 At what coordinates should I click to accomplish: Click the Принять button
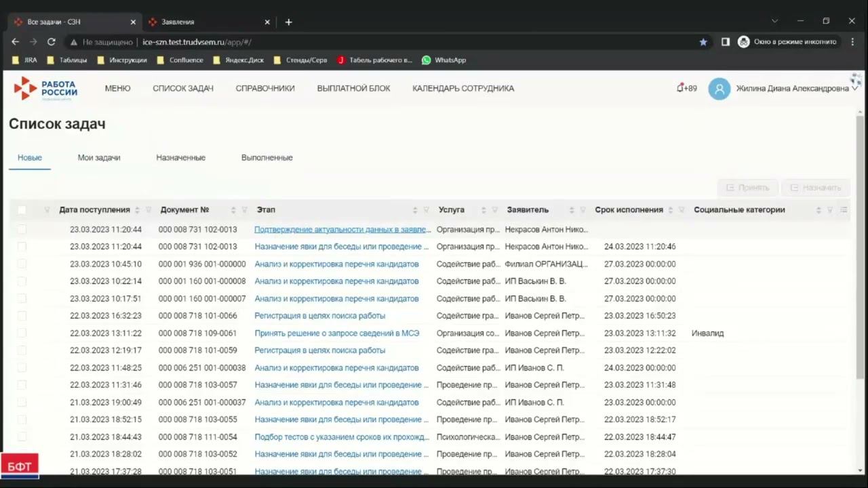pos(747,188)
